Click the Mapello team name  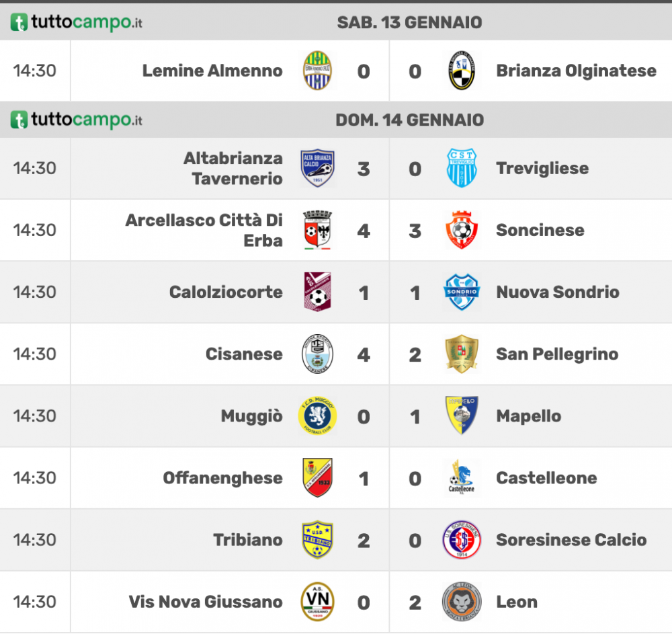click(528, 416)
